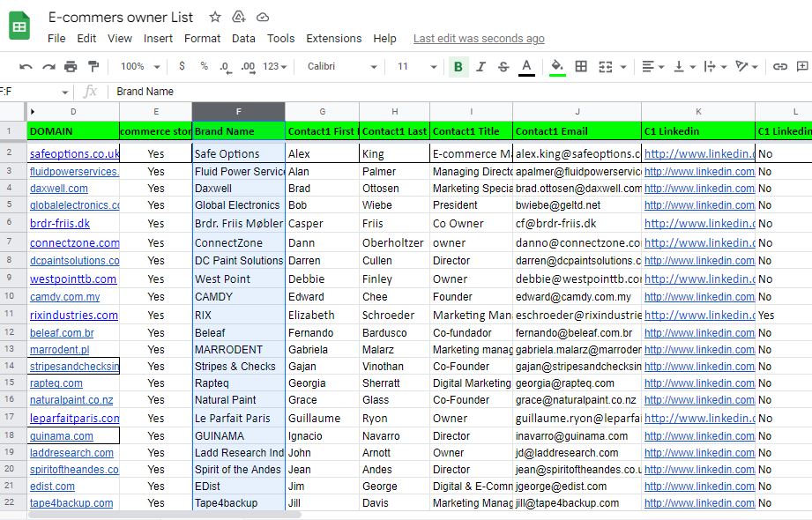Toggle italic formatting
Screen dimensions: 812x520
(481, 66)
